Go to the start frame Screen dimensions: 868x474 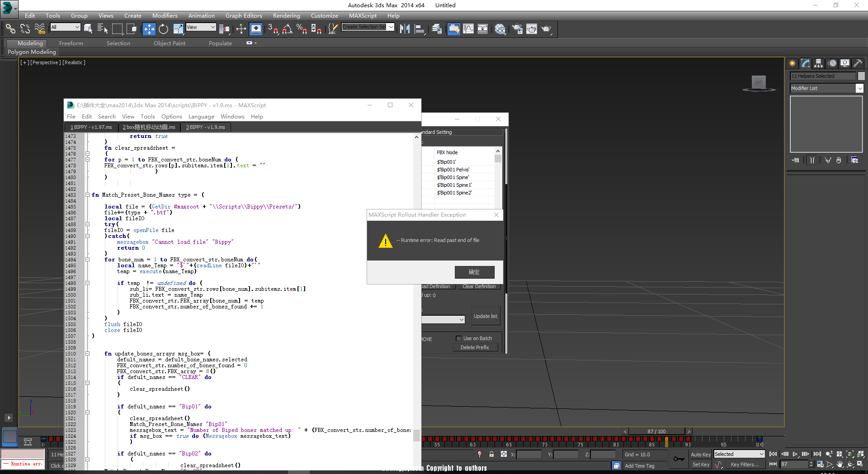(773, 454)
